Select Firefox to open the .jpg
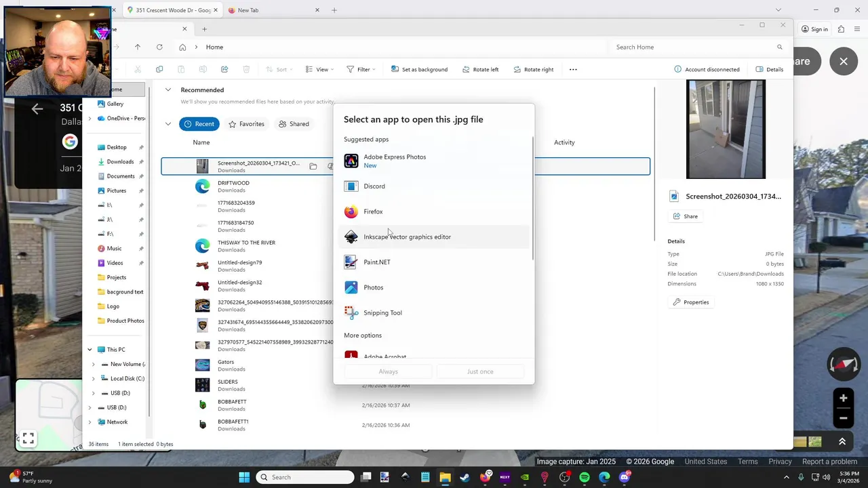The image size is (868, 488). coord(434,211)
